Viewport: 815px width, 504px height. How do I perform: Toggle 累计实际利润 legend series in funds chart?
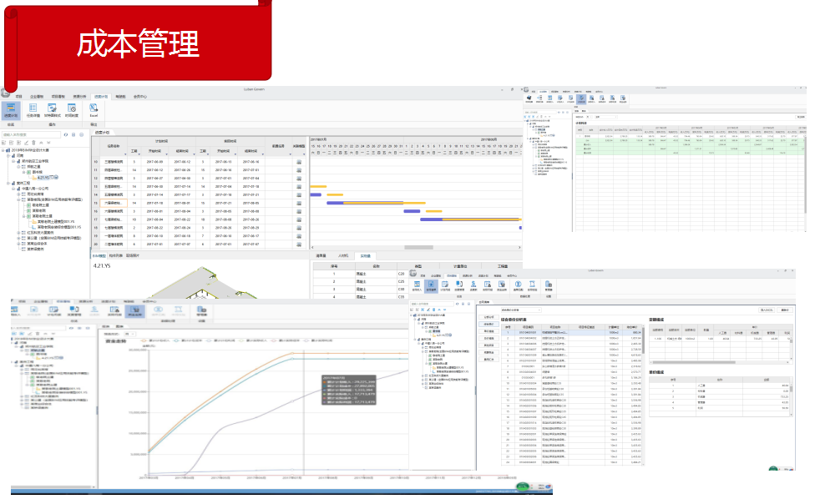319,340
